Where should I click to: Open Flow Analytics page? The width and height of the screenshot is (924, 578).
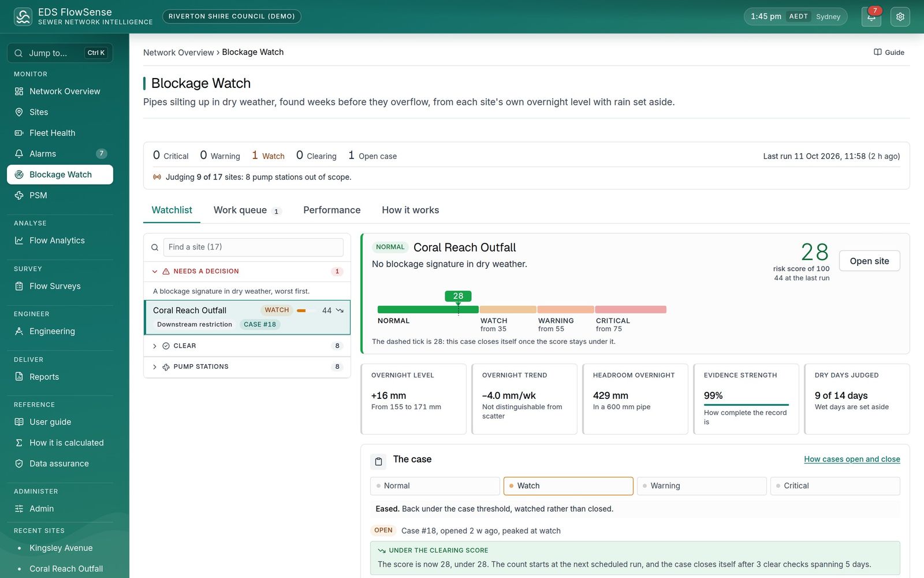tap(60, 240)
